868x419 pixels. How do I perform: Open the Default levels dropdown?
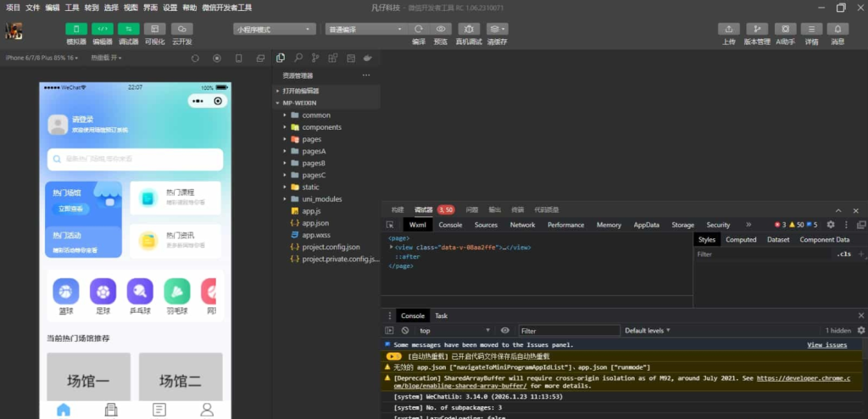tap(648, 330)
